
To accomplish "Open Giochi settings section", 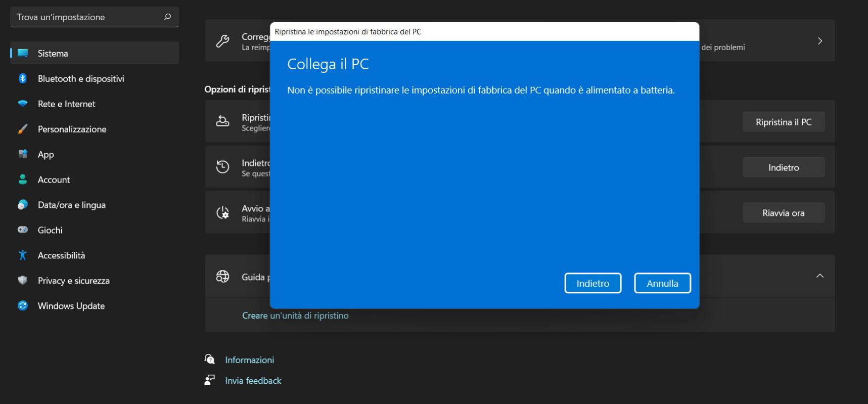I will (x=95, y=230).
